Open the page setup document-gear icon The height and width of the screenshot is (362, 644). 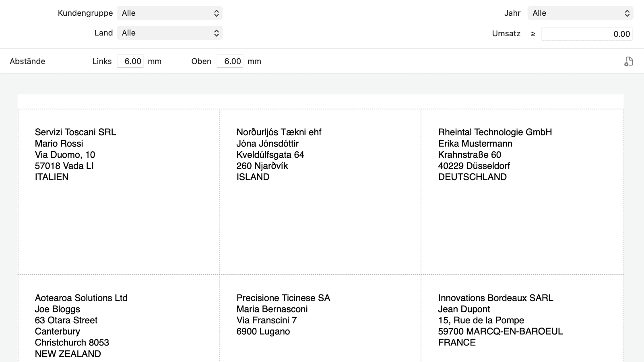pos(628,62)
